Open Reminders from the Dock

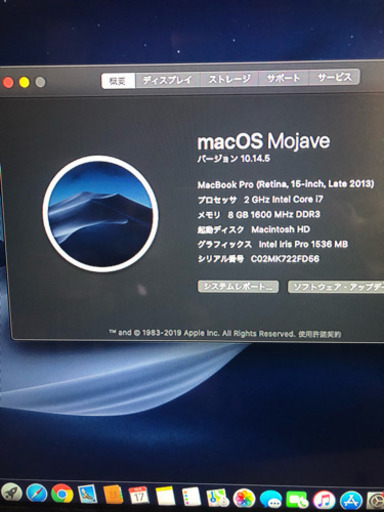tap(191, 497)
